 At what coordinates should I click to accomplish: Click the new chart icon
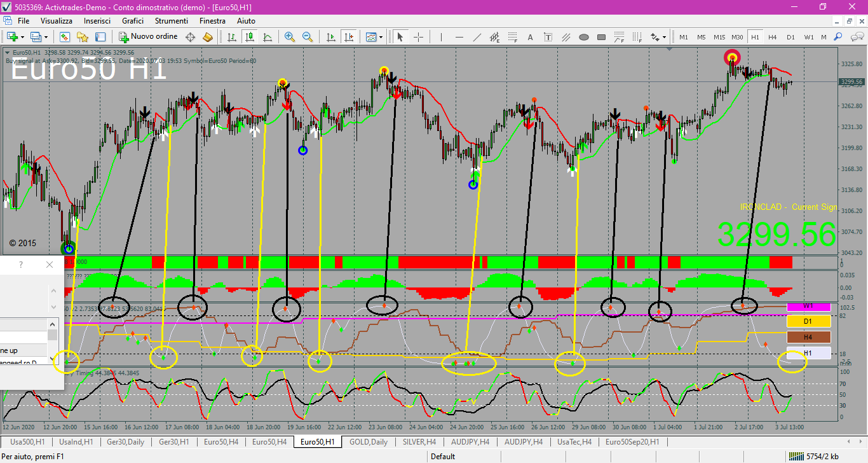12,37
